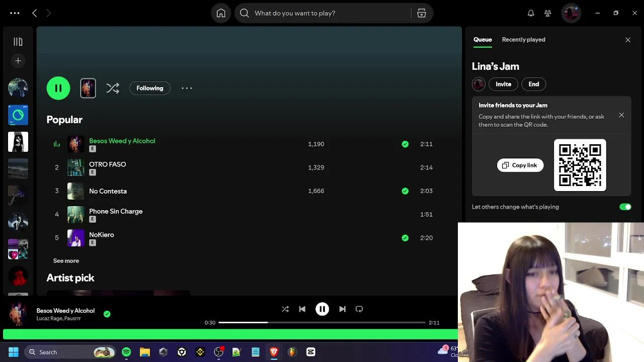Toggle shuffle in the player controls
The image size is (644, 362).
tap(285, 309)
